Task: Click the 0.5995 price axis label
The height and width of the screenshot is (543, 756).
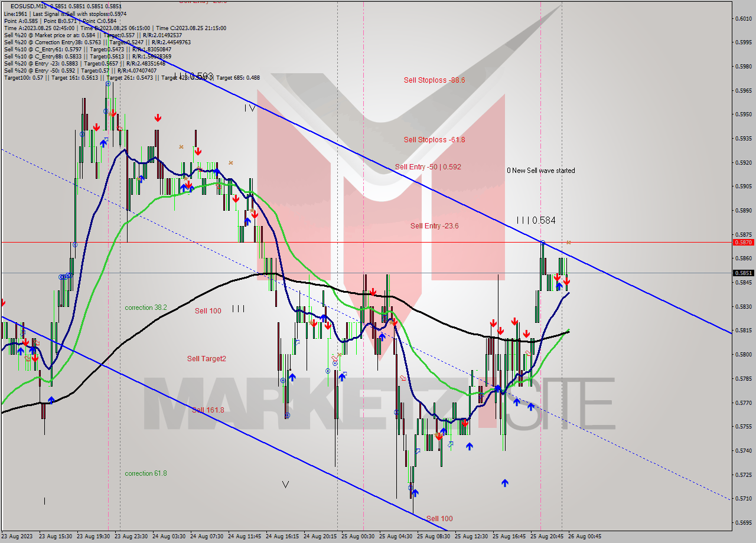Action: [743, 42]
